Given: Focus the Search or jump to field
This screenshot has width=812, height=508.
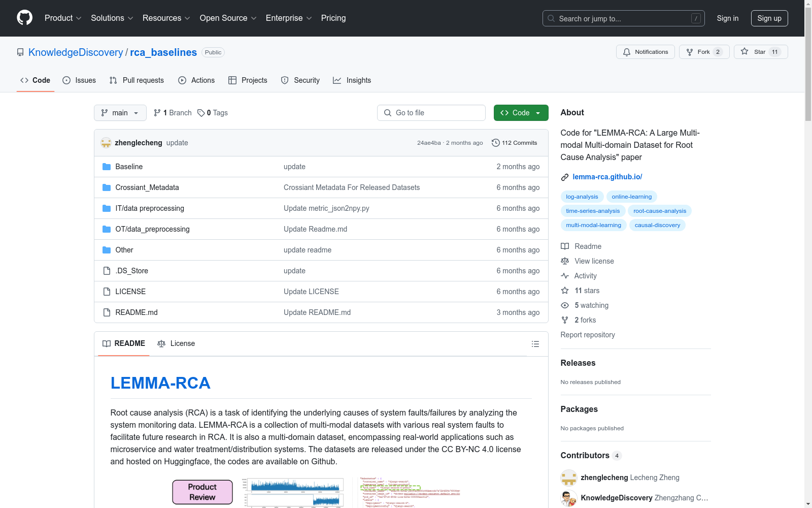Looking at the screenshot, I should click(x=624, y=18).
